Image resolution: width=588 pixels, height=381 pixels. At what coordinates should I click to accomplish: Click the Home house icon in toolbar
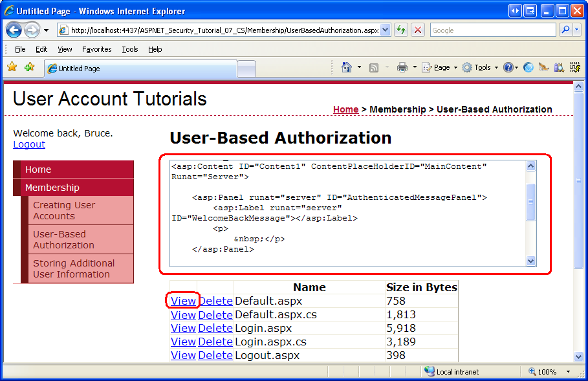tap(347, 67)
